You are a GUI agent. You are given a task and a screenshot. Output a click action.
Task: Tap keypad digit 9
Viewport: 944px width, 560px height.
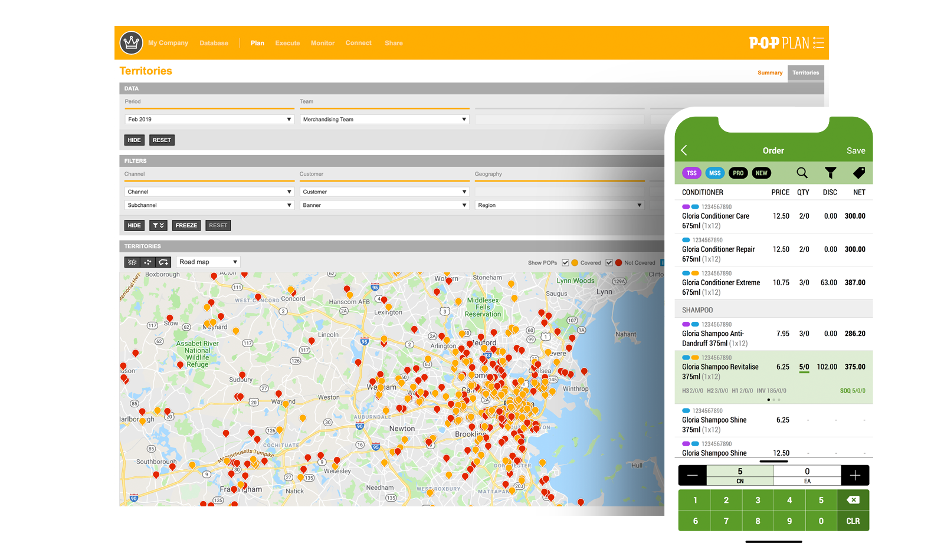(x=789, y=521)
